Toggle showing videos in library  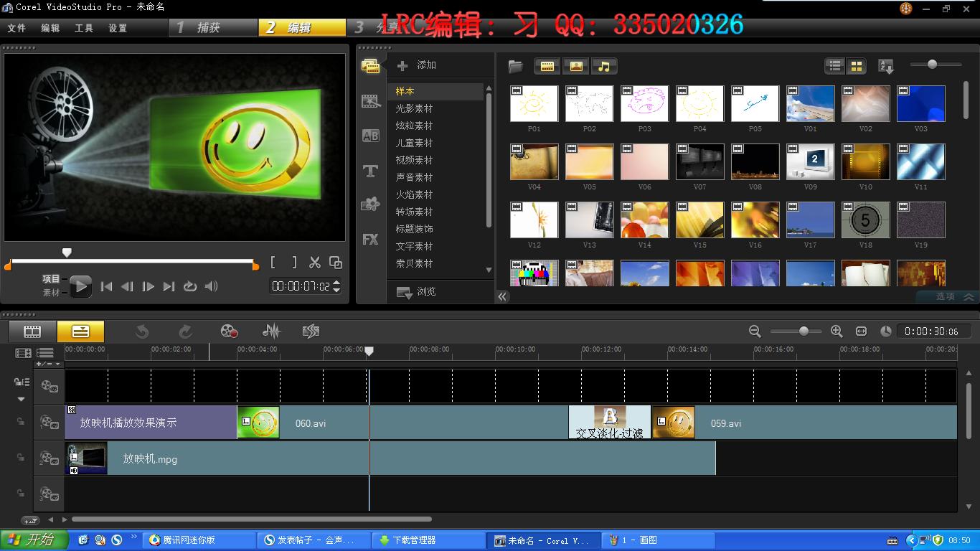(547, 67)
